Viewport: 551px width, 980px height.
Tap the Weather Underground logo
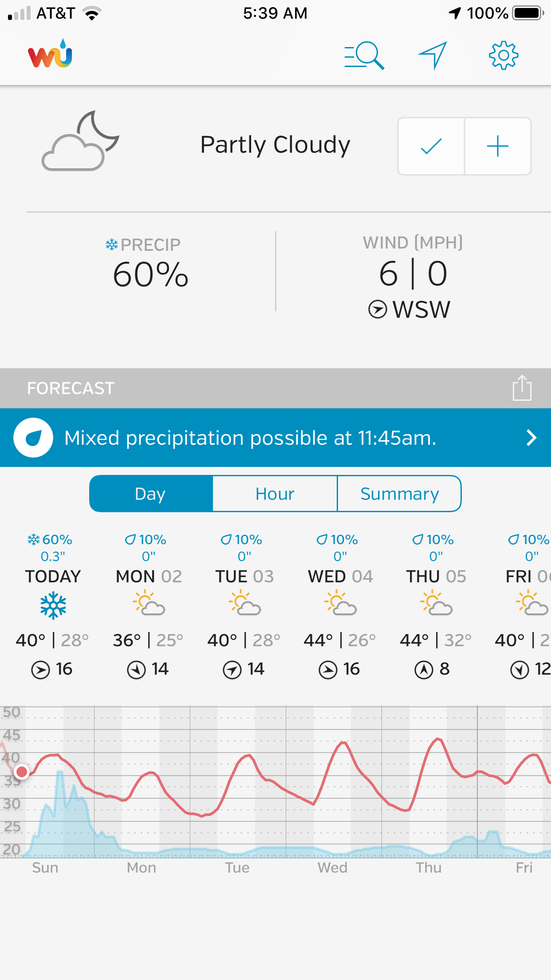point(50,55)
